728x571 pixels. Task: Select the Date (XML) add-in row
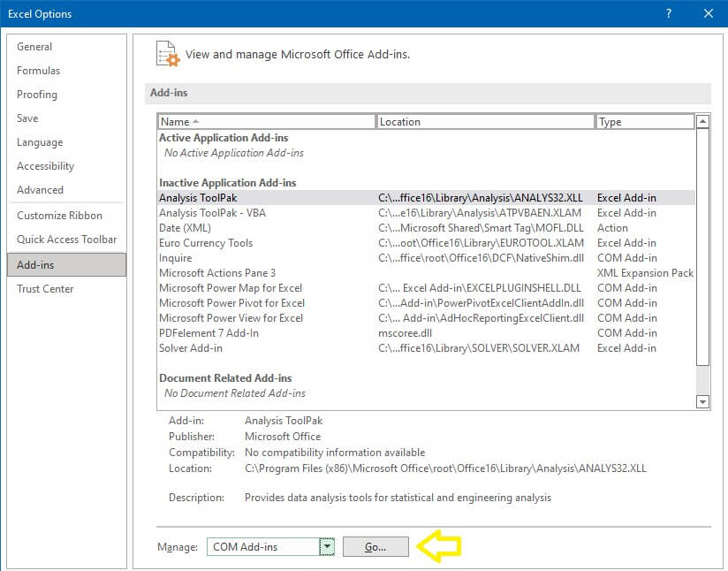tap(426, 228)
